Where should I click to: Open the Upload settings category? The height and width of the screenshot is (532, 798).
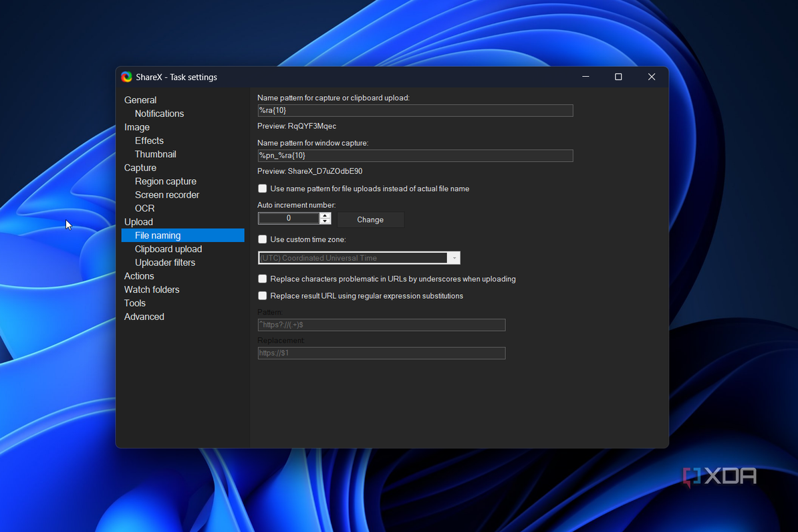click(x=138, y=222)
